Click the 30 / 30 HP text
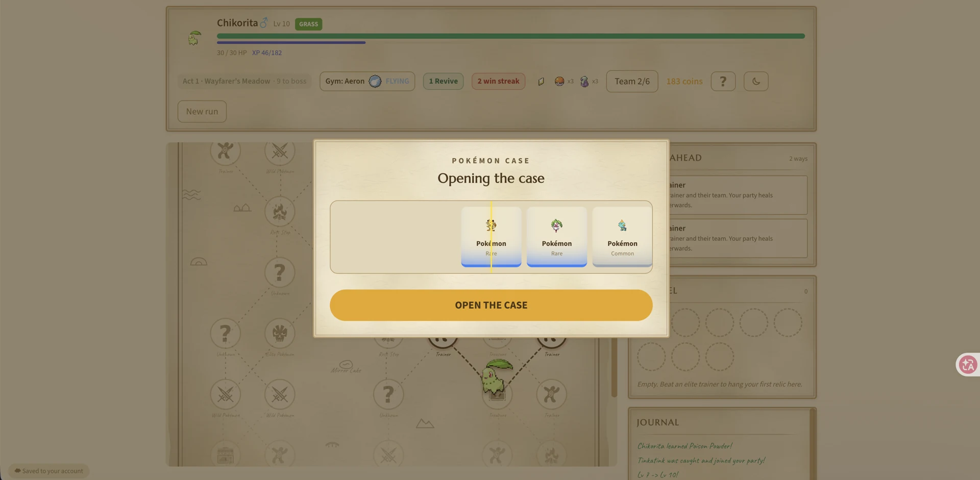Viewport: 980px width, 480px height. pos(232,53)
